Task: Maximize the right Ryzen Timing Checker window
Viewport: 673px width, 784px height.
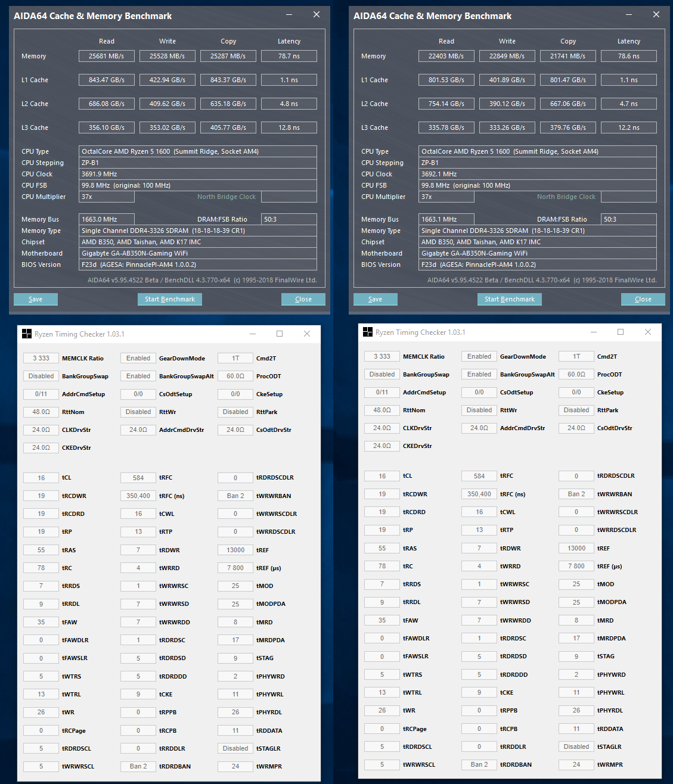Action: tap(621, 332)
